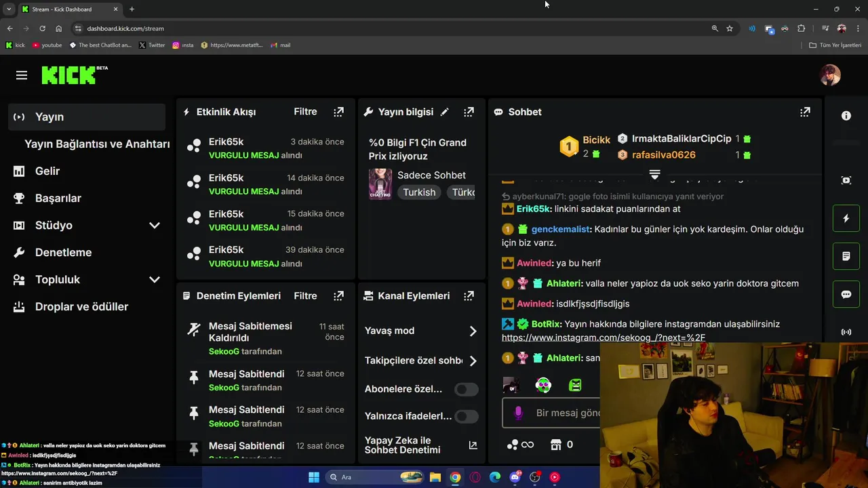Screen dimensions: 868x488
Task: Click Filtre in Denetim Eylemleri panel
Action: [305, 296]
